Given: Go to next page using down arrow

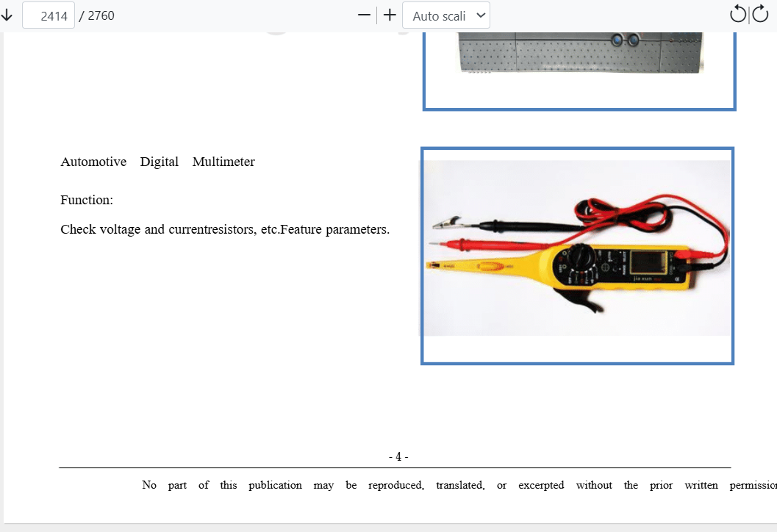Looking at the screenshot, I should point(7,15).
